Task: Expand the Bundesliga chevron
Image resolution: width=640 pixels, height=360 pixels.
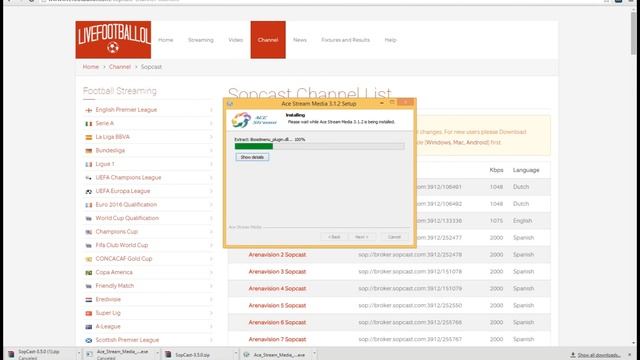Action: 211,150
